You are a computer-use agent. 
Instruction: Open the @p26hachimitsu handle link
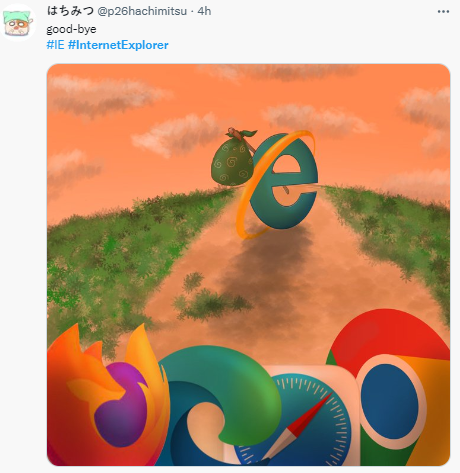click(142, 11)
